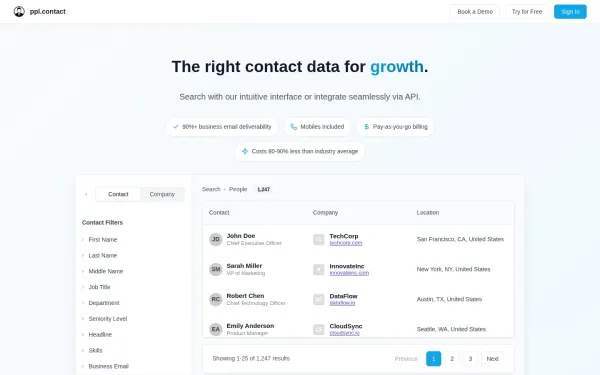Click the Book a Demo button
The image size is (600, 375).
coord(475,12)
